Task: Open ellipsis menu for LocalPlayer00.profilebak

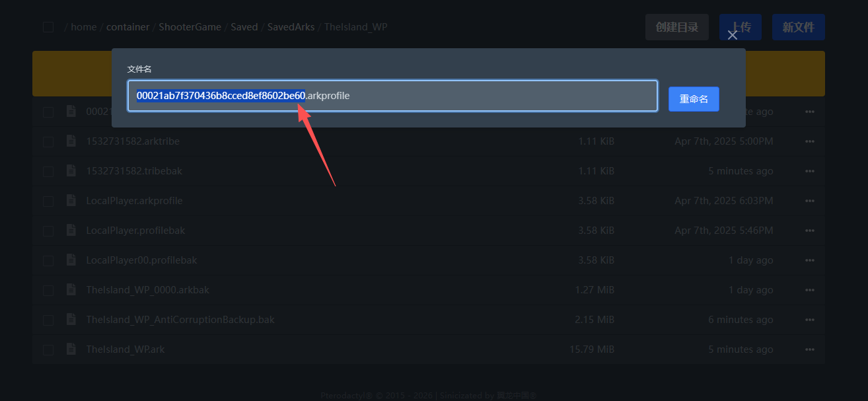Action: (x=810, y=260)
